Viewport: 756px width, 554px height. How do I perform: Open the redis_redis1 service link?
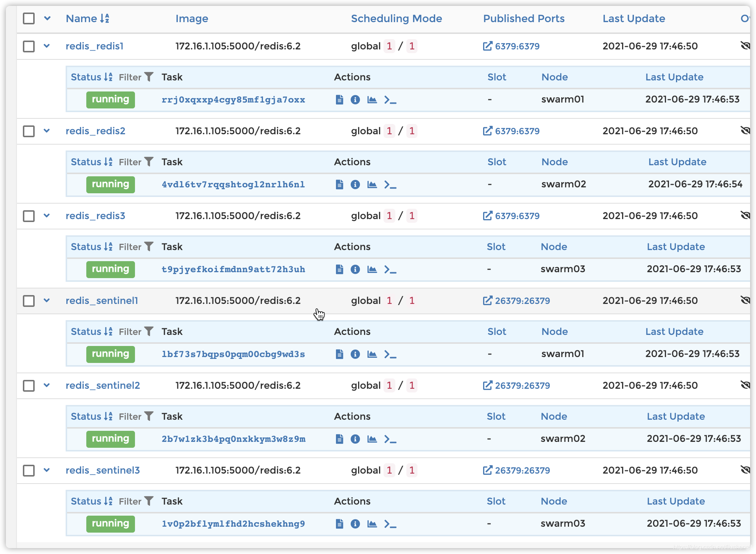click(x=94, y=46)
